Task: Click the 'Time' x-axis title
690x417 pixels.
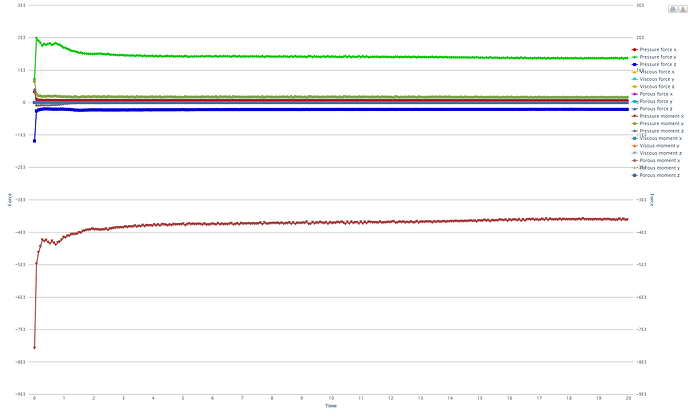Action: coord(331,406)
